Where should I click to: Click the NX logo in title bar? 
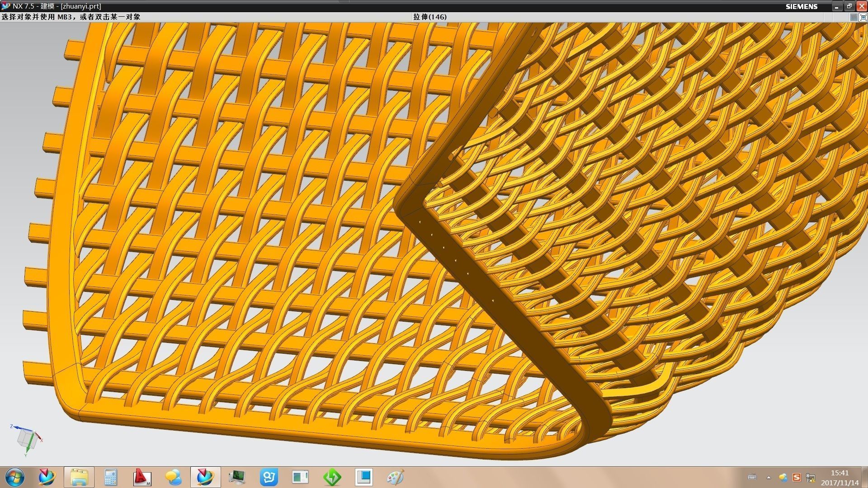5,6
